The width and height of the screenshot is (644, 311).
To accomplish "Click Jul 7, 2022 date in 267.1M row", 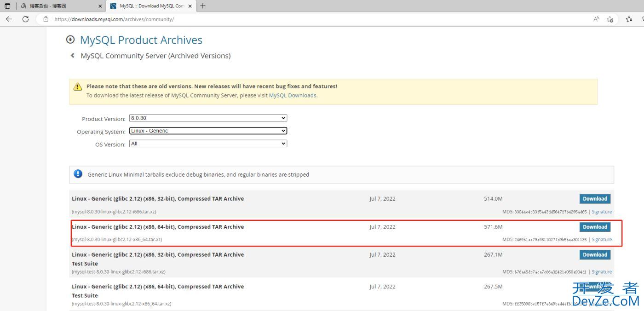I will point(382,254).
